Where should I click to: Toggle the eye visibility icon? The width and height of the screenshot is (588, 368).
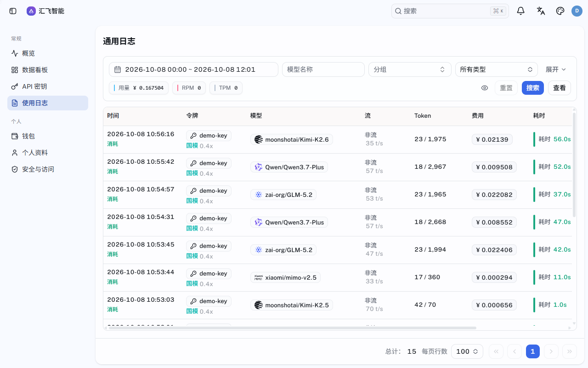(x=485, y=88)
